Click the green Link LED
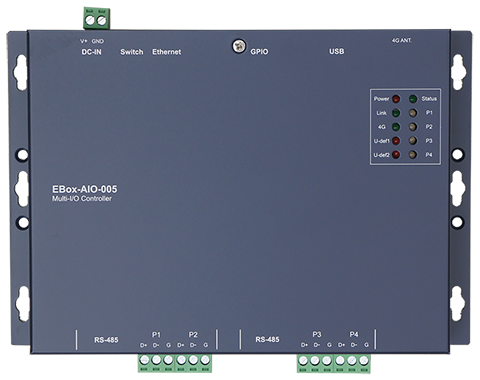This screenshot has width=480, height=380. point(396,113)
